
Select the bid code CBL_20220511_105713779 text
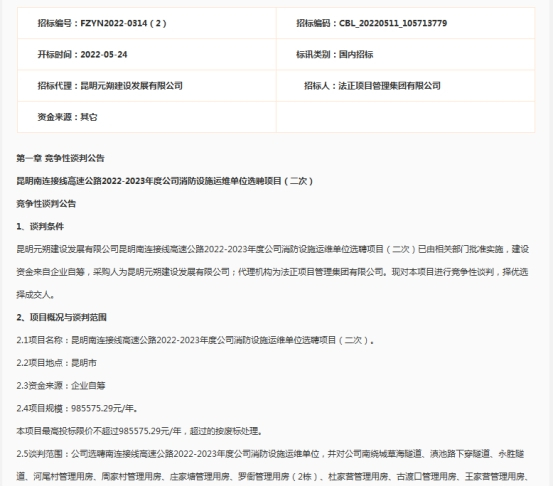pyautogui.click(x=393, y=23)
